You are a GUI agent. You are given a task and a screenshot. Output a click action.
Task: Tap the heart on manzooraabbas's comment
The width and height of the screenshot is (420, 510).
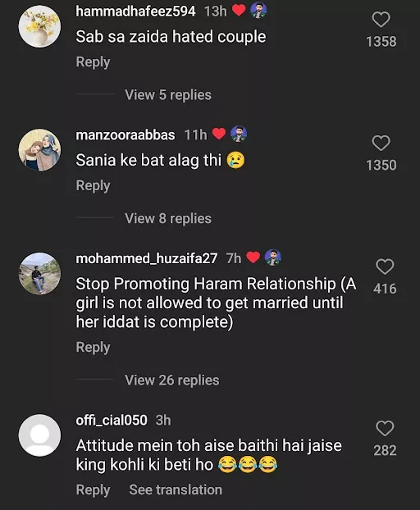pos(381,143)
